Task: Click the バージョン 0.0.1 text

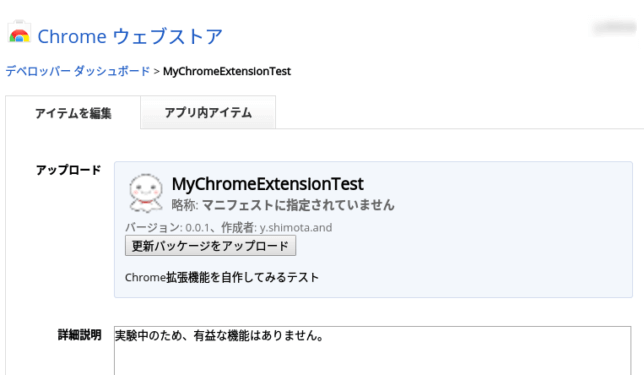Action: tap(170, 228)
